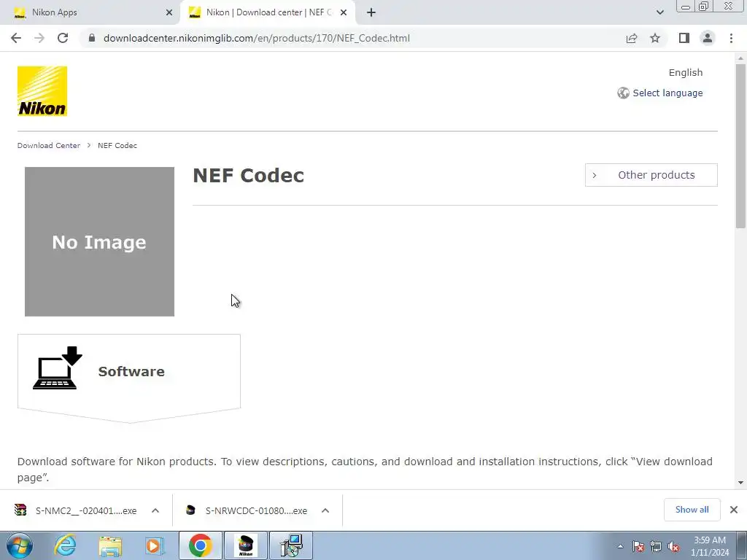The image size is (747, 560).
Task: Open Windows Explorer from taskbar
Action: [x=110, y=545]
